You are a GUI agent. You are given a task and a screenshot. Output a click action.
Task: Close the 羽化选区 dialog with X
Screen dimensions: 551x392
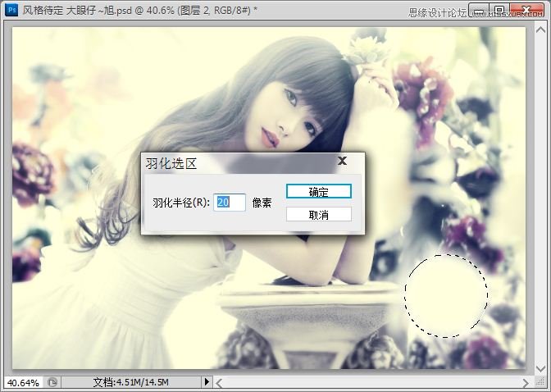coord(342,161)
